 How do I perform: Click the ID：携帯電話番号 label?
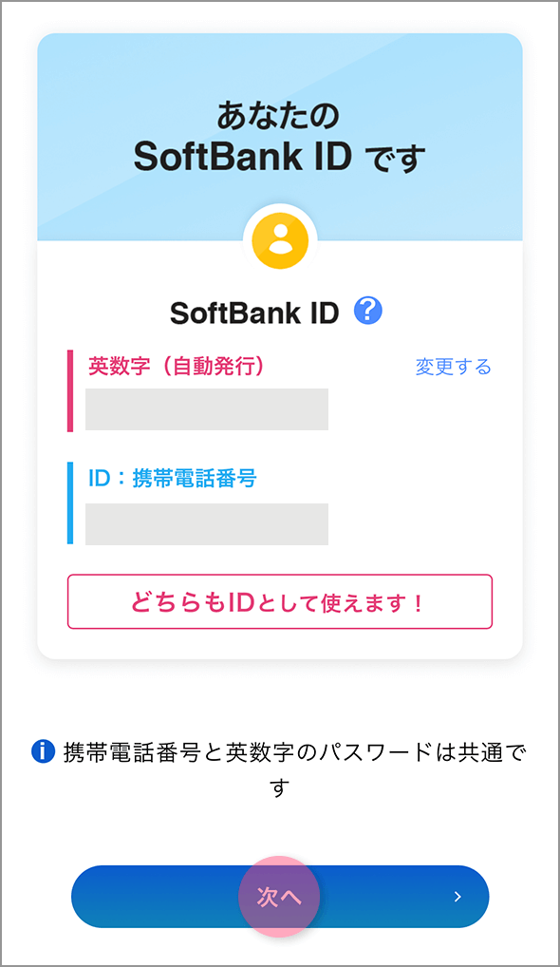pyautogui.click(x=173, y=478)
